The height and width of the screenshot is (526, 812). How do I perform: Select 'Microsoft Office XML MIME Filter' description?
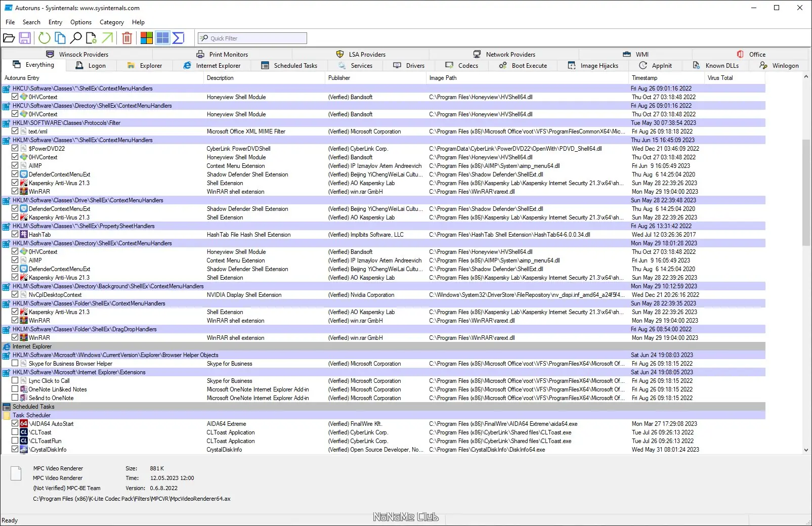click(246, 131)
